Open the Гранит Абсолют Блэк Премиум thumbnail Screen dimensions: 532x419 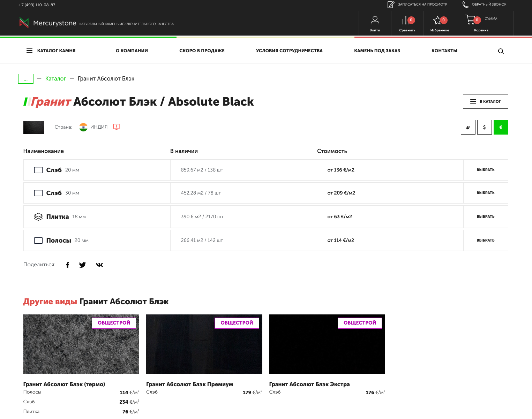(204, 344)
